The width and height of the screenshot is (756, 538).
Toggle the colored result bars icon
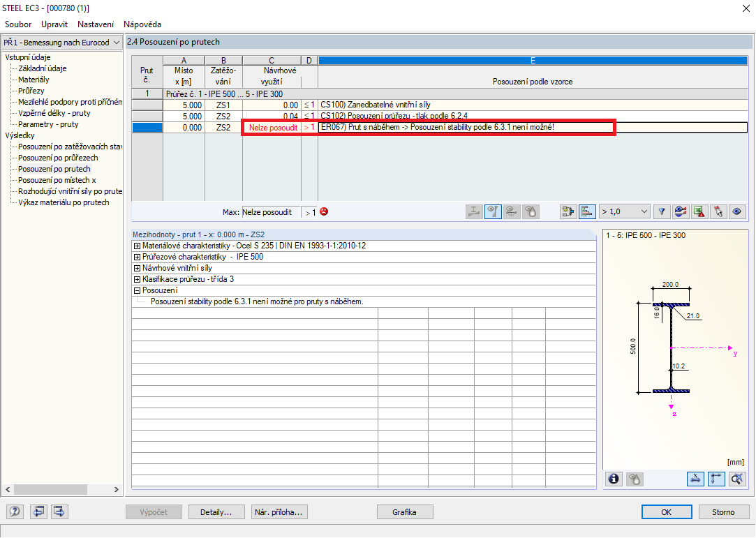tap(587, 211)
